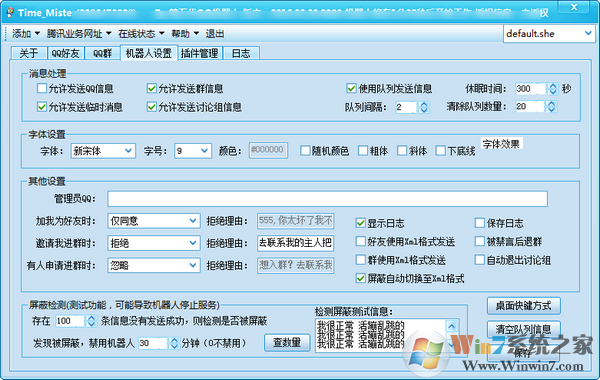
Task: Toggle 允许发送讨论组信息 checkbox
Action: (152, 107)
